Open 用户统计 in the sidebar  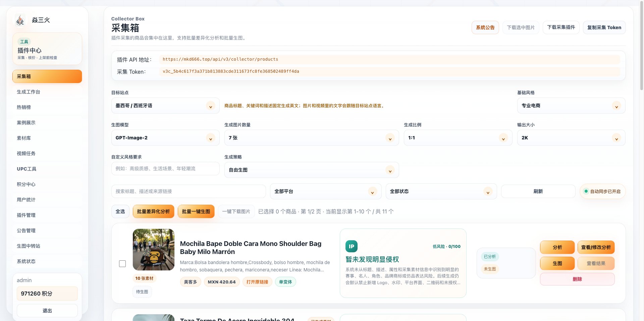click(47, 200)
